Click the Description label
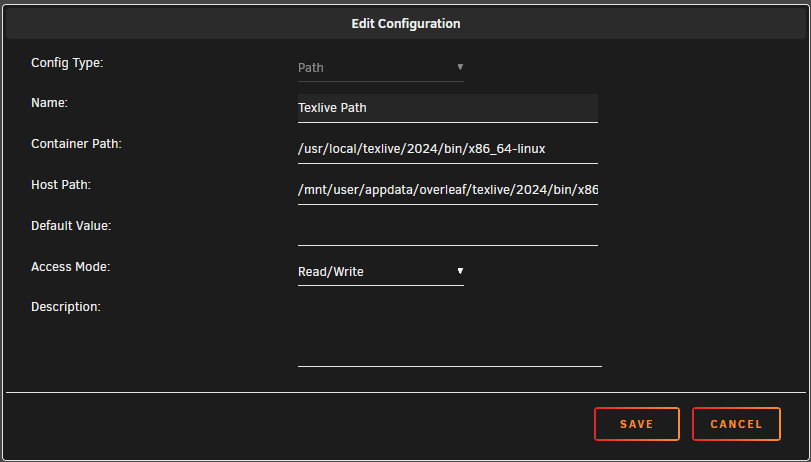The height and width of the screenshot is (462, 811). point(66,307)
